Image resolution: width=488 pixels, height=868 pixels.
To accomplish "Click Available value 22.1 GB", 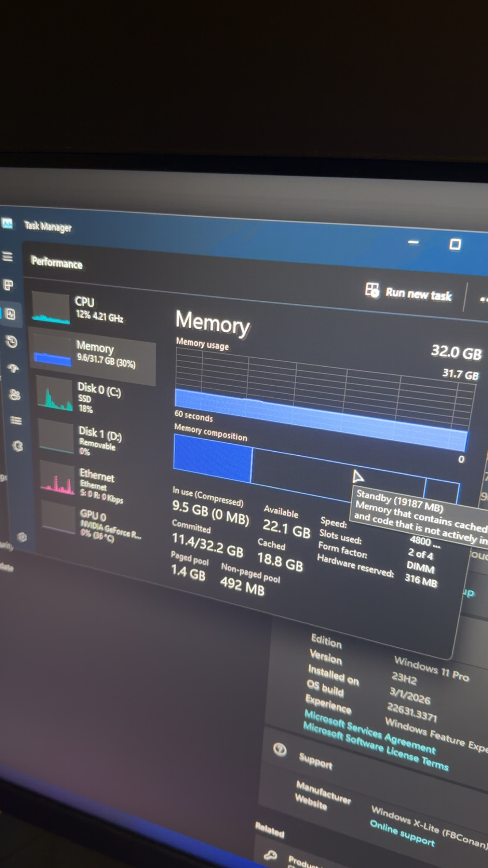I will (x=286, y=528).
